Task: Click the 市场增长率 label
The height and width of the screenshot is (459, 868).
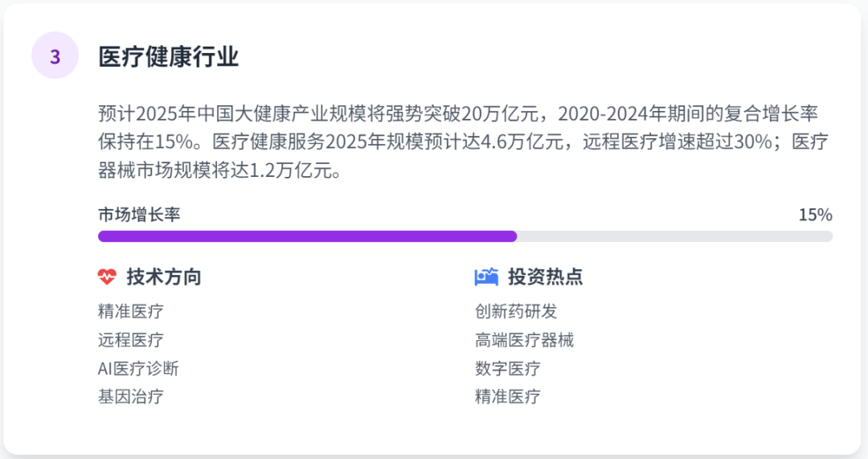Action: click(139, 215)
